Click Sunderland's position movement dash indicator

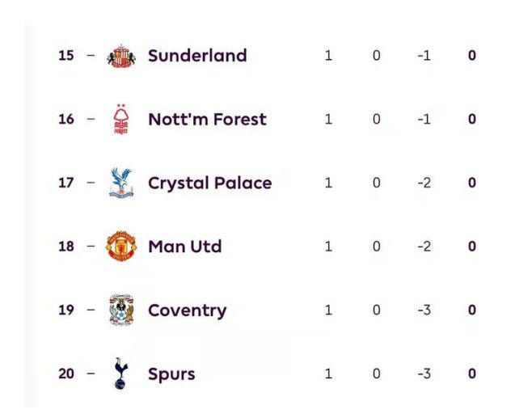click(x=91, y=55)
